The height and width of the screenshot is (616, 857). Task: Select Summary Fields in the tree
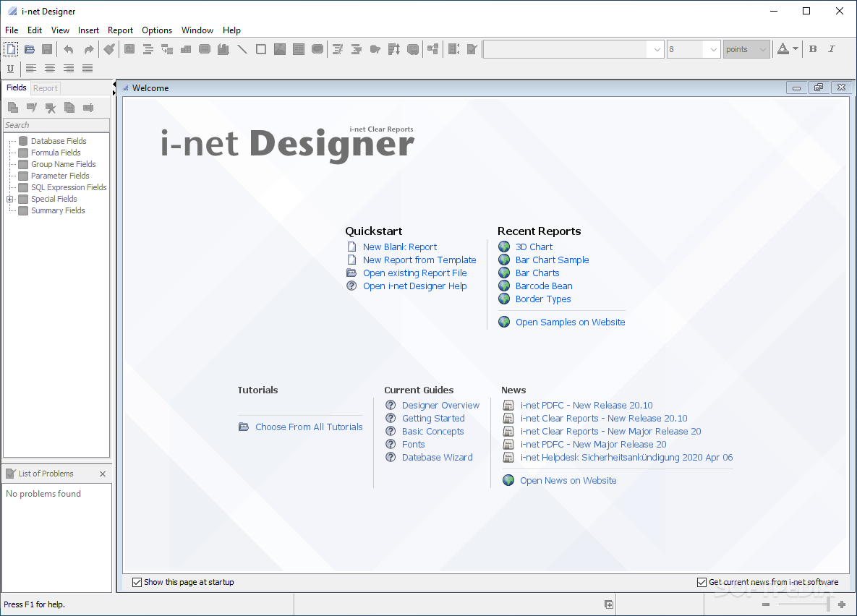(58, 210)
